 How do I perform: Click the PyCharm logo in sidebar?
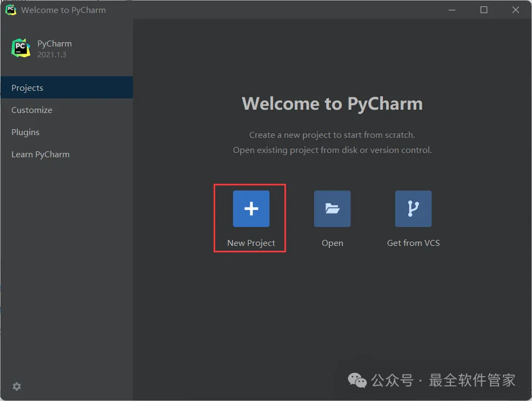click(21, 48)
